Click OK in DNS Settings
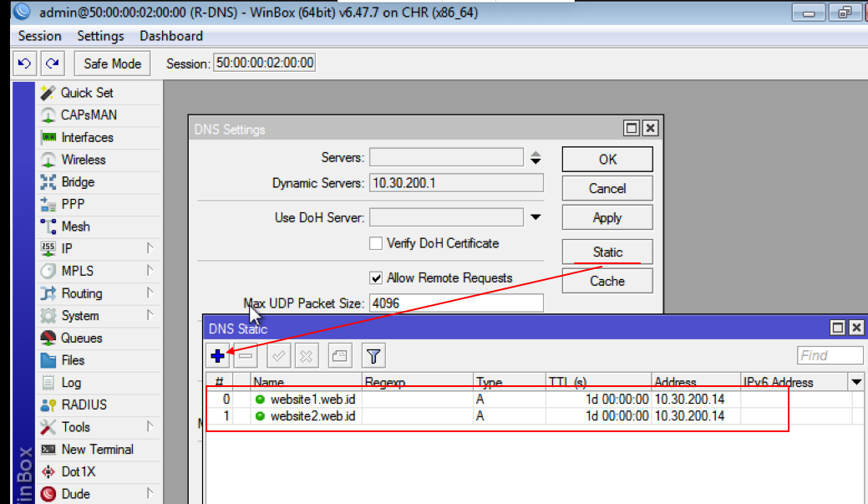Screen dimensions: 868x504 [x=607, y=160]
